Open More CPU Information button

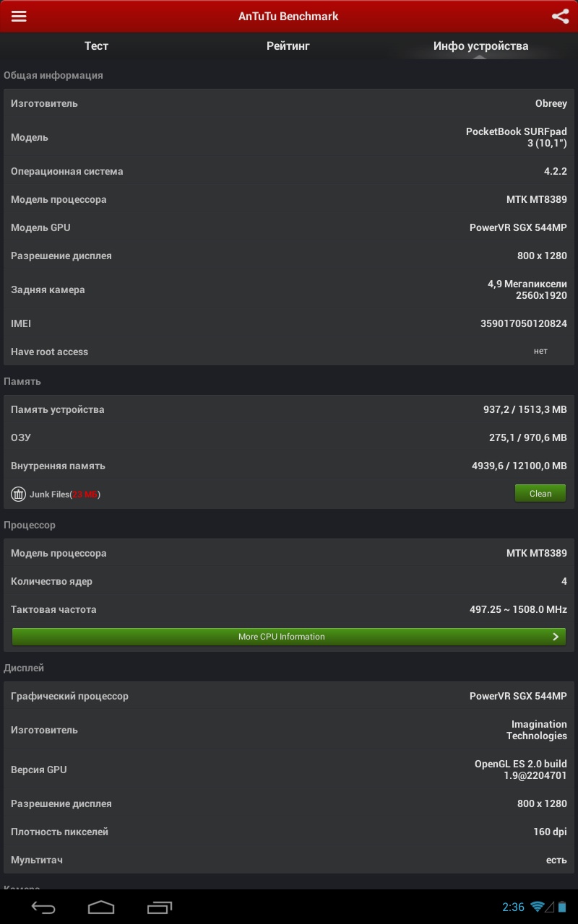282,637
